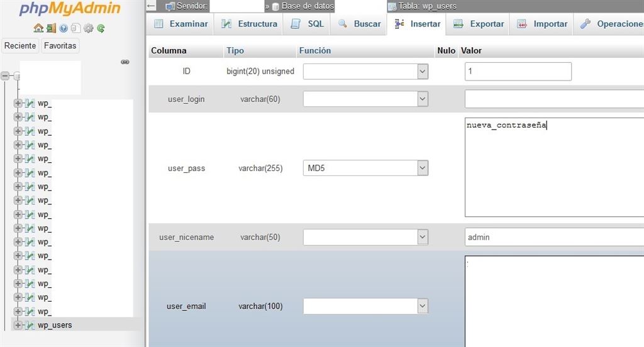Image resolution: width=644 pixels, height=347 pixels.
Task: Click the user_login value input field
Action: 553,99
